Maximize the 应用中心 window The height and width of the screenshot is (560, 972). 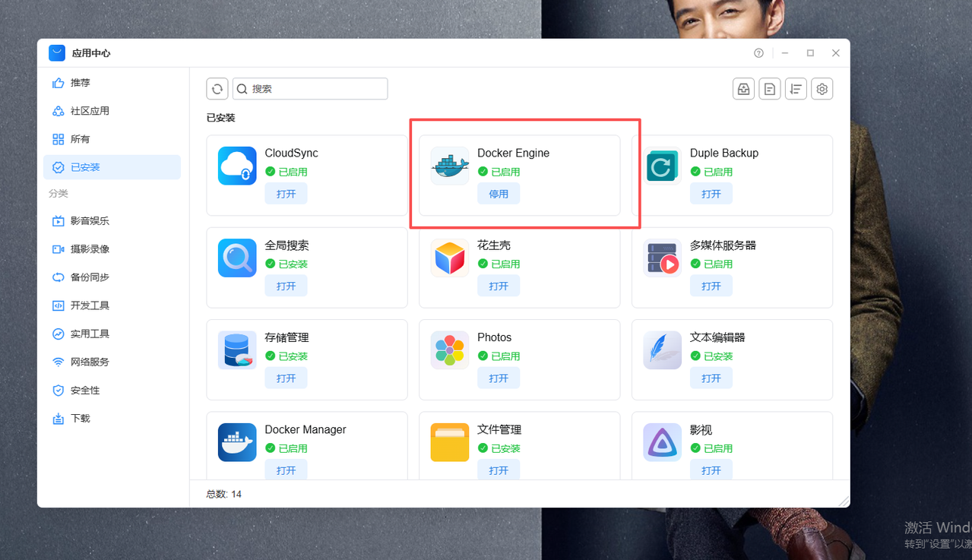(810, 53)
